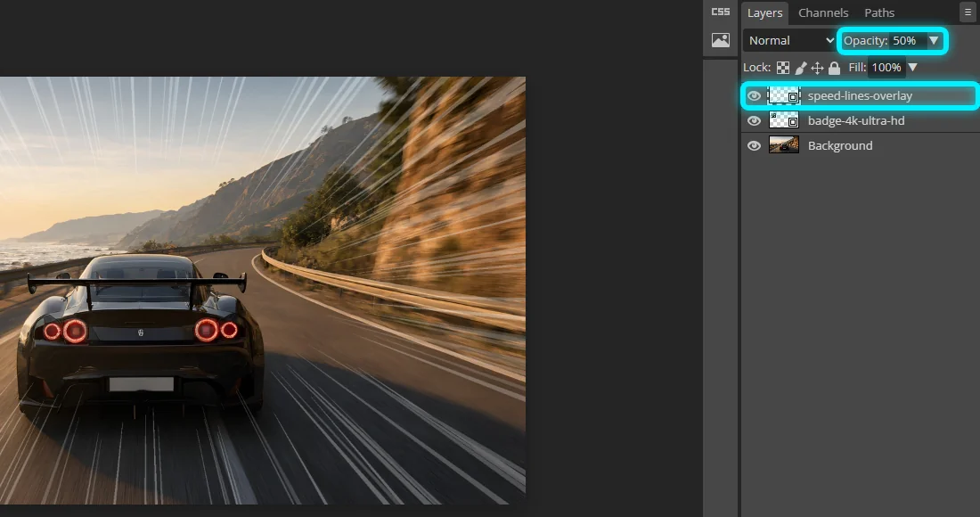Image resolution: width=980 pixels, height=517 pixels.
Task: Click the badge-4k-ultra-hd layer name
Action: tap(855, 120)
